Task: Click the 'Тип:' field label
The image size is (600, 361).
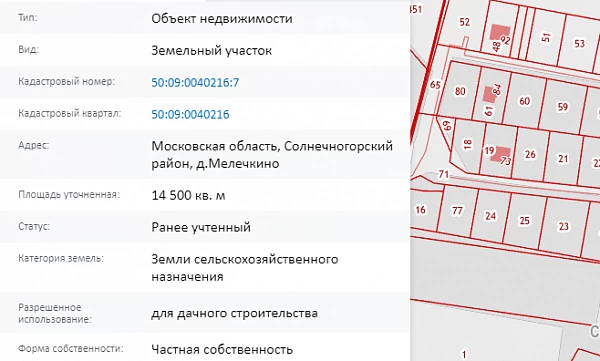Action: (x=28, y=18)
